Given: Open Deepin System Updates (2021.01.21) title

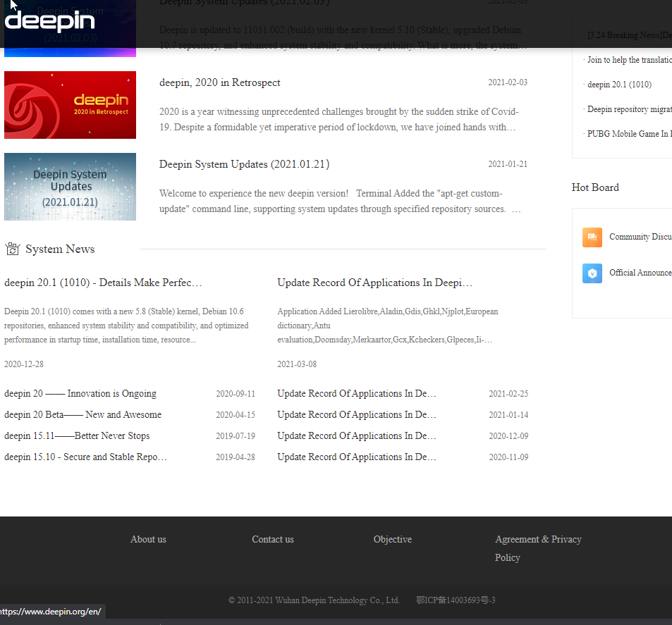Looking at the screenshot, I should [244, 164].
